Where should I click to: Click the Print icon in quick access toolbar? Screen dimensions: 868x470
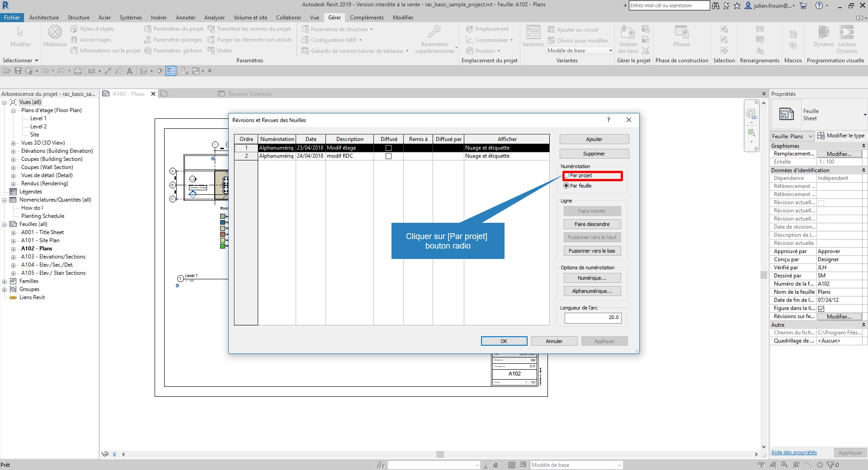coord(78,71)
